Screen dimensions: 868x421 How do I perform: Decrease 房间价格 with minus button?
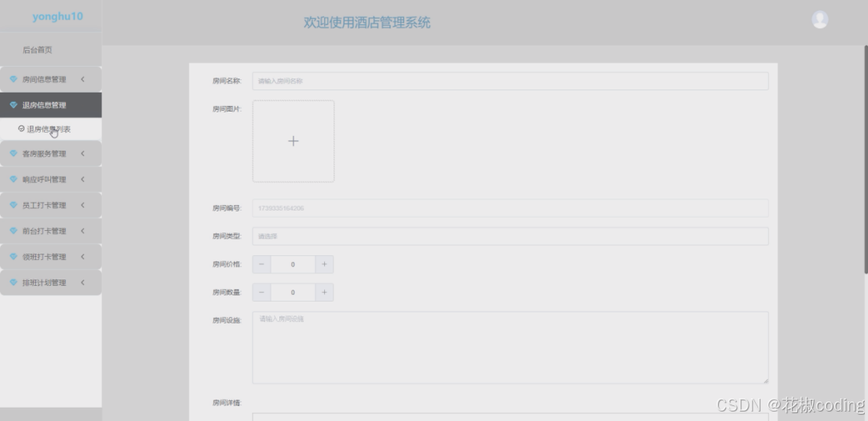261,264
